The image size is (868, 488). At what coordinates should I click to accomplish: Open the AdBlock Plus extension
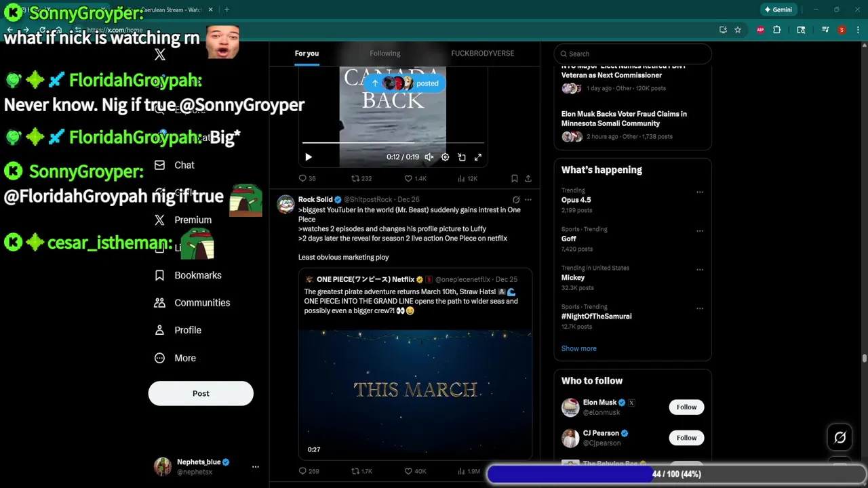tap(760, 30)
